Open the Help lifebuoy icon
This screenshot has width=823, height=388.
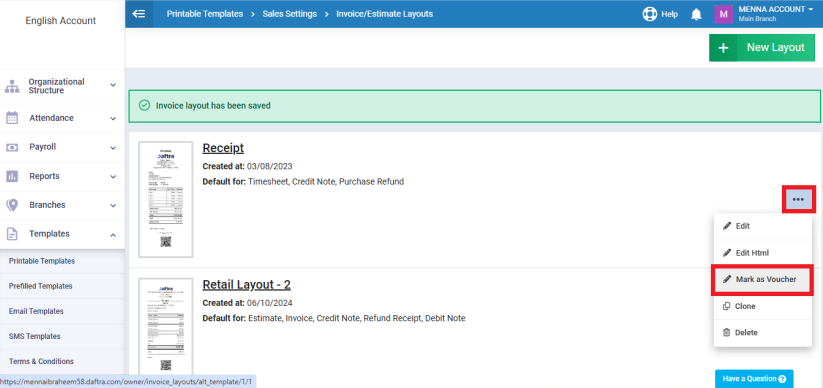(x=650, y=14)
